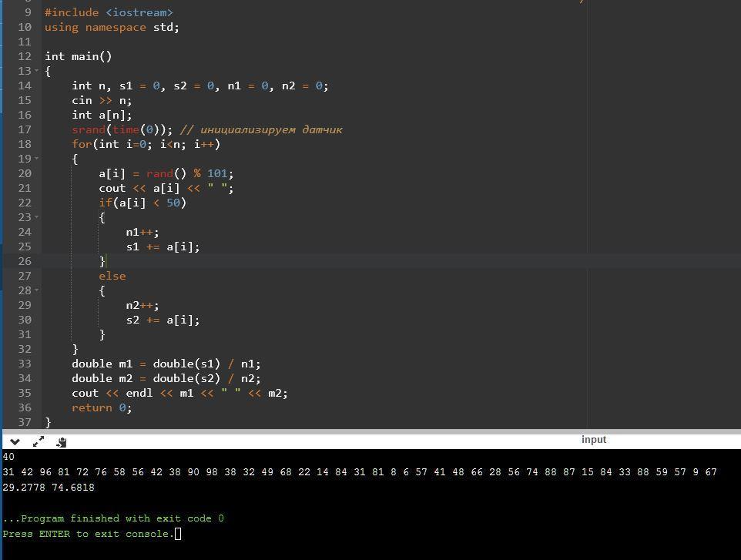Expand console to fullscreen with the arrows icon

click(x=39, y=441)
